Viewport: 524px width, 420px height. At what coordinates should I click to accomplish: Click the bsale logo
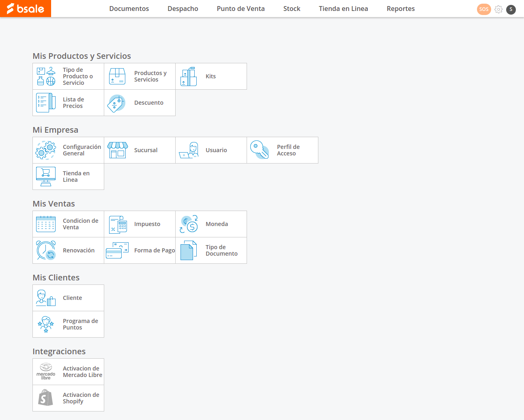click(26, 9)
